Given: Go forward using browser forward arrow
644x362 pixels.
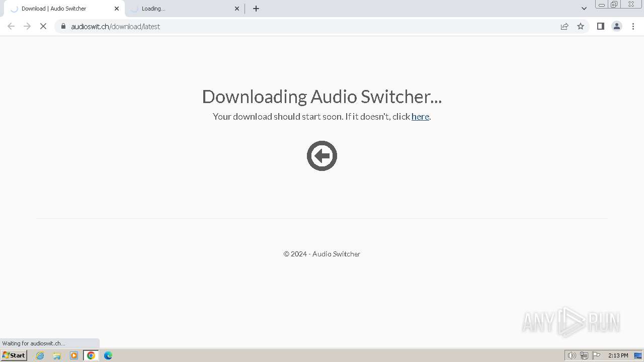Looking at the screenshot, I should [x=27, y=26].
